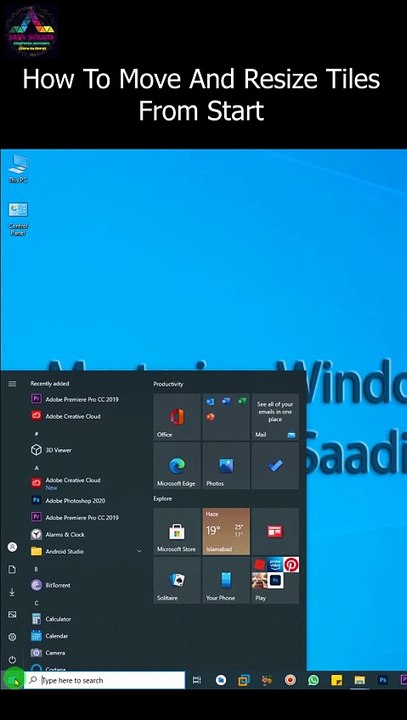Open Documents from Start sidebar

[12, 569]
